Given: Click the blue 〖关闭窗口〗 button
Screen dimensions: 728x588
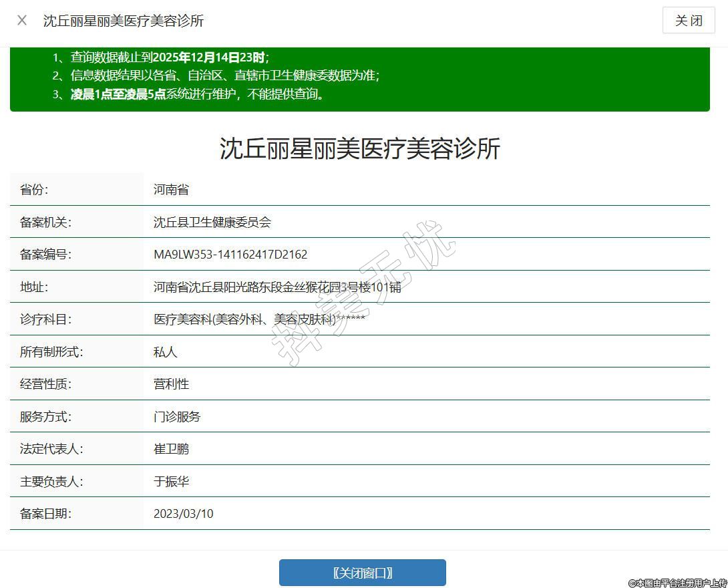Looking at the screenshot, I should (x=362, y=573).
